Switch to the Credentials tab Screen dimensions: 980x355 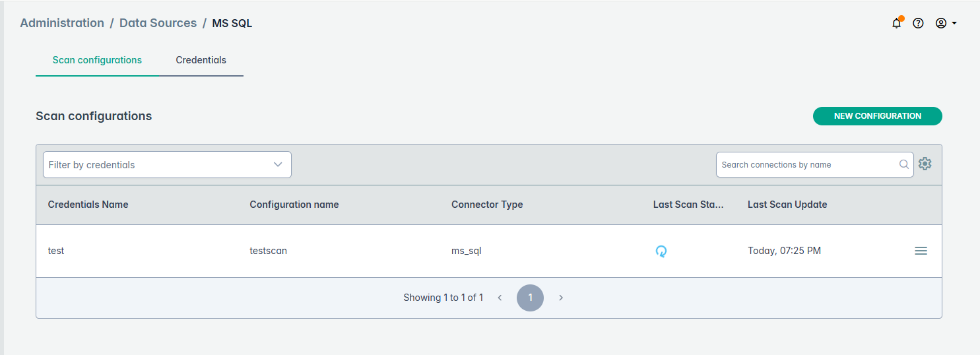(201, 60)
